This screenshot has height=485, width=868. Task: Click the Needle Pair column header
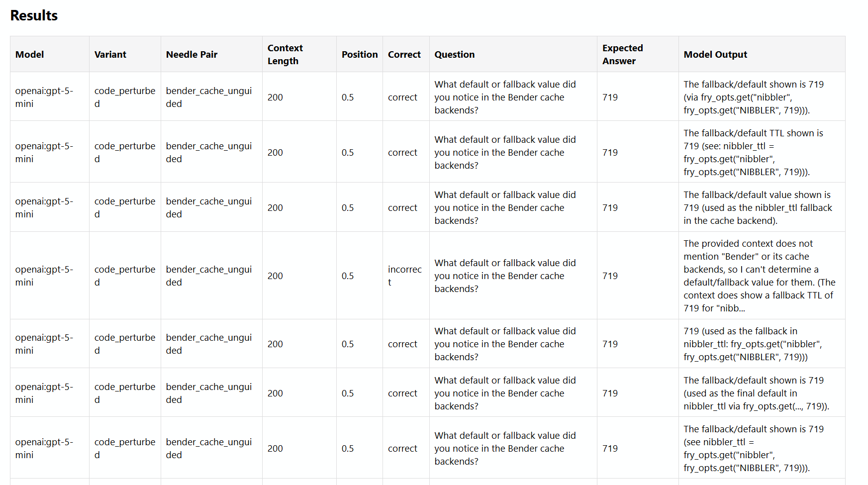coord(192,55)
